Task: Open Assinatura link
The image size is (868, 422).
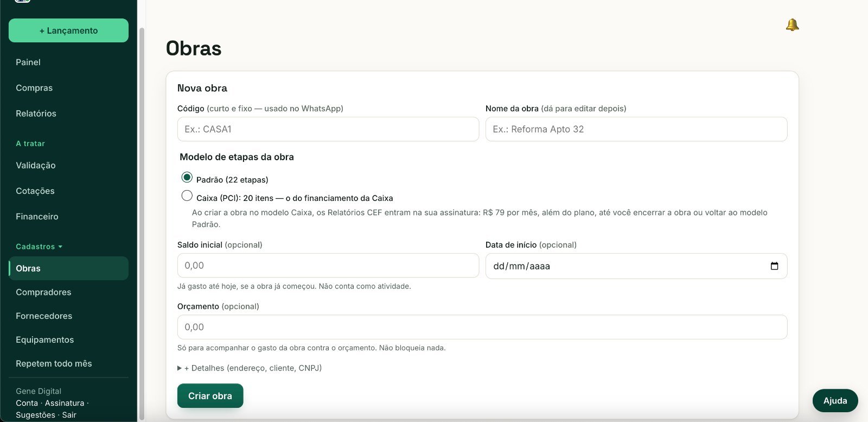Action: (65, 403)
